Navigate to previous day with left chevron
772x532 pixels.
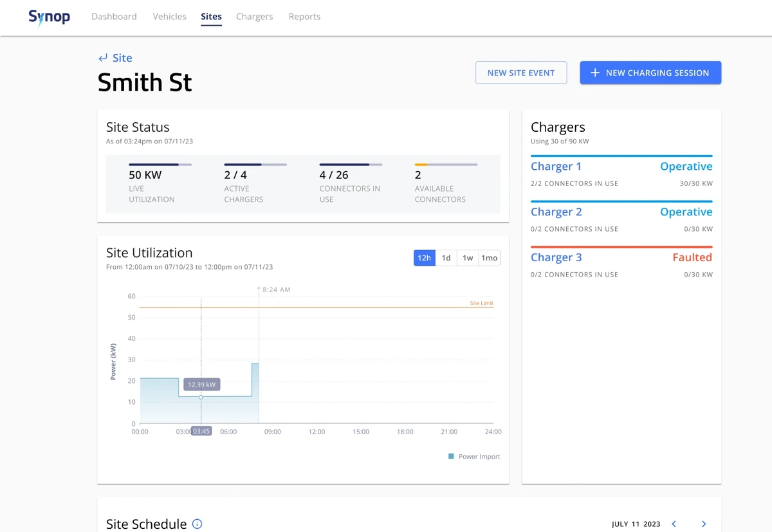coord(674,524)
